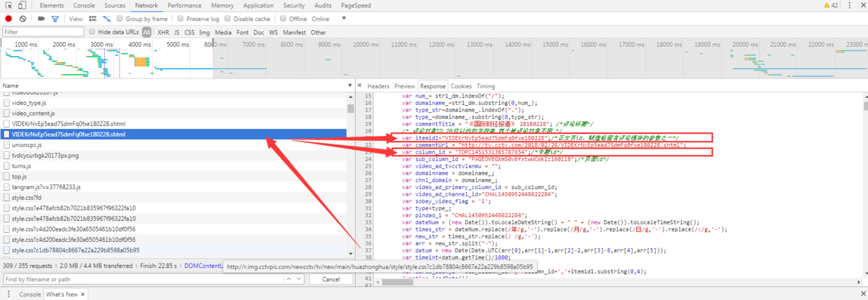Open the PageSpeed tab
Viewport: 868px width, 300px height.
tap(356, 6)
